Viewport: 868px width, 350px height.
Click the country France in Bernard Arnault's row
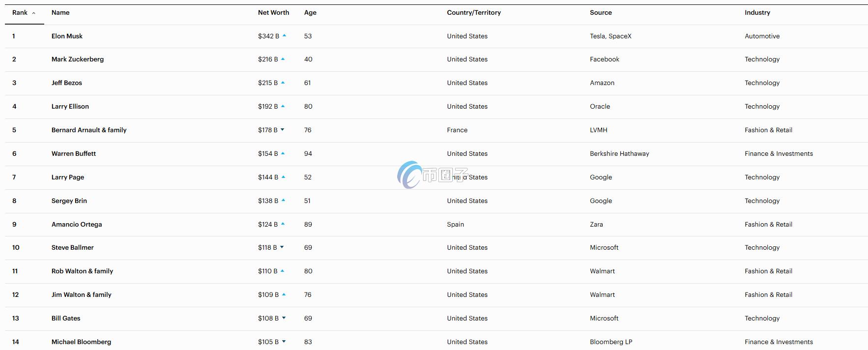click(457, 130)
